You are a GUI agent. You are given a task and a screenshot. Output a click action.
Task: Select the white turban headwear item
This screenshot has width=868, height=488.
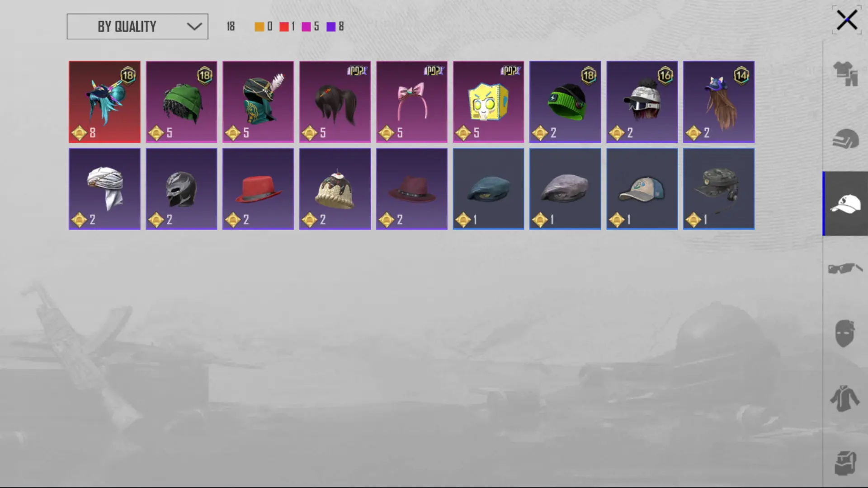pos(104,189)
